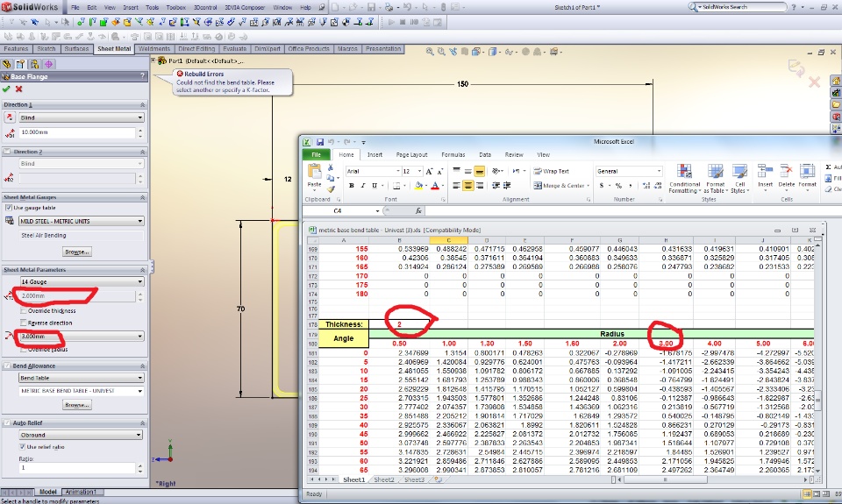842x504 pixels.
Task: Click Format as Table in Excel ribbon
Action: click(x=716, y=179)
